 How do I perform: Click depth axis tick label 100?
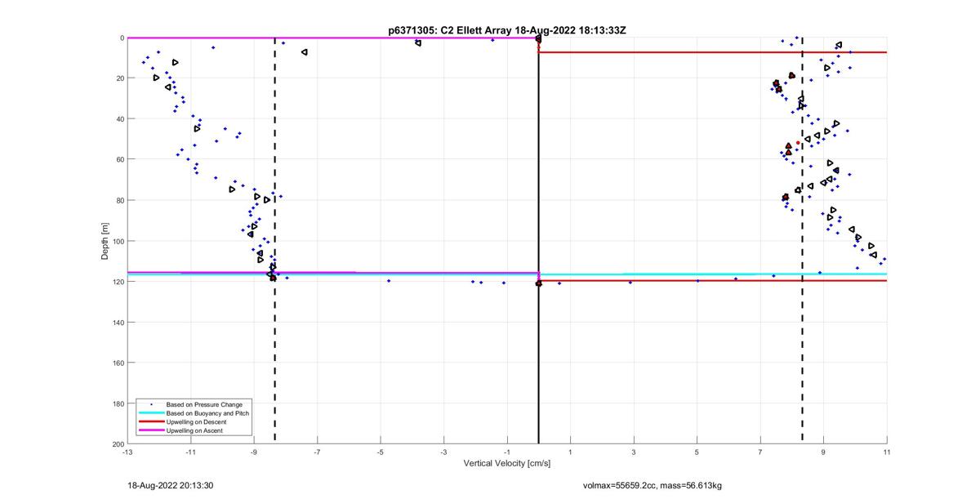pyautogui.click(x=117, y=241)
